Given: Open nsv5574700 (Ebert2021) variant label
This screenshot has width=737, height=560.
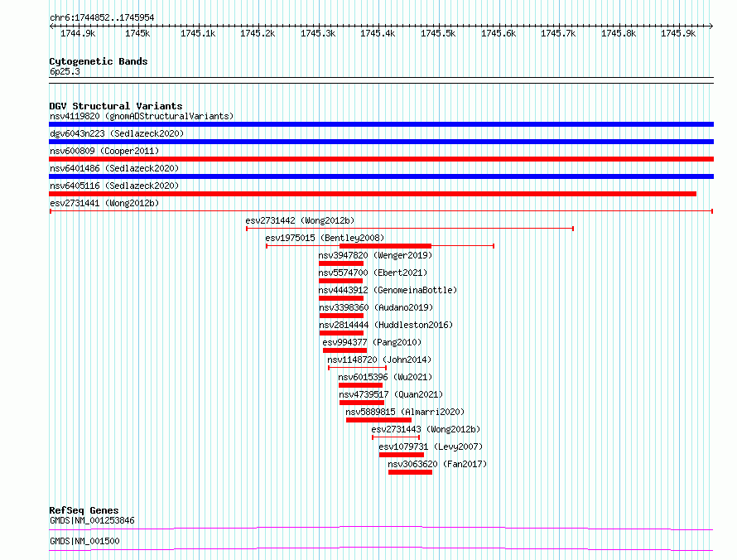Looking at the screenshot, I should point(373,273).
